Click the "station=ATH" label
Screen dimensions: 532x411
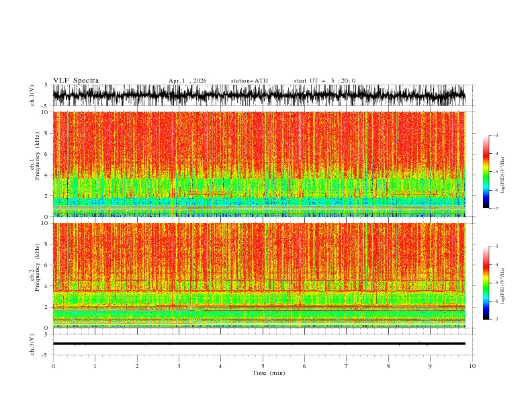(249, 81)
